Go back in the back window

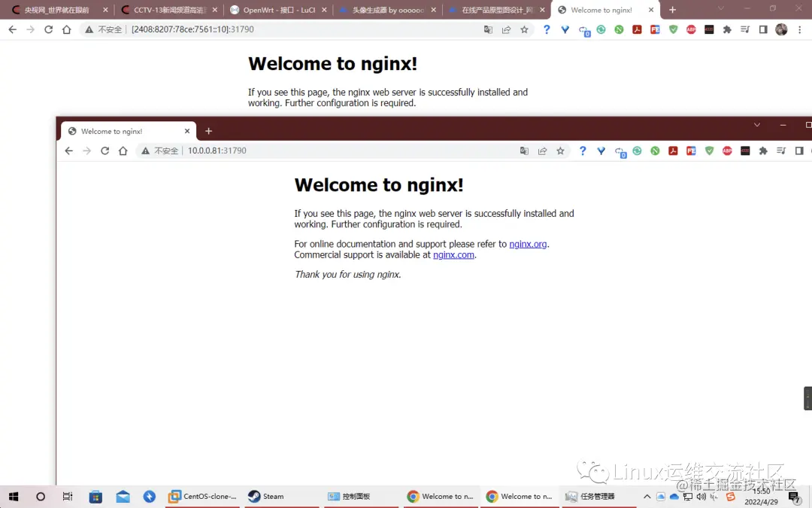point(13,29)
